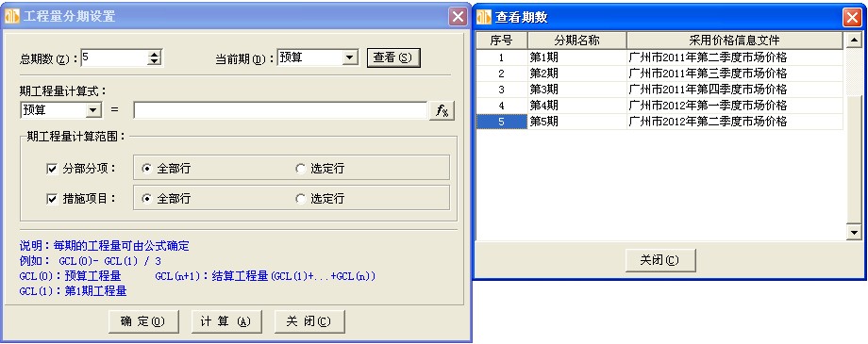The height and width of the screenshot is (344, 868).
Task: Click the 第4期 name cell
Action: (x=576, y=106)
